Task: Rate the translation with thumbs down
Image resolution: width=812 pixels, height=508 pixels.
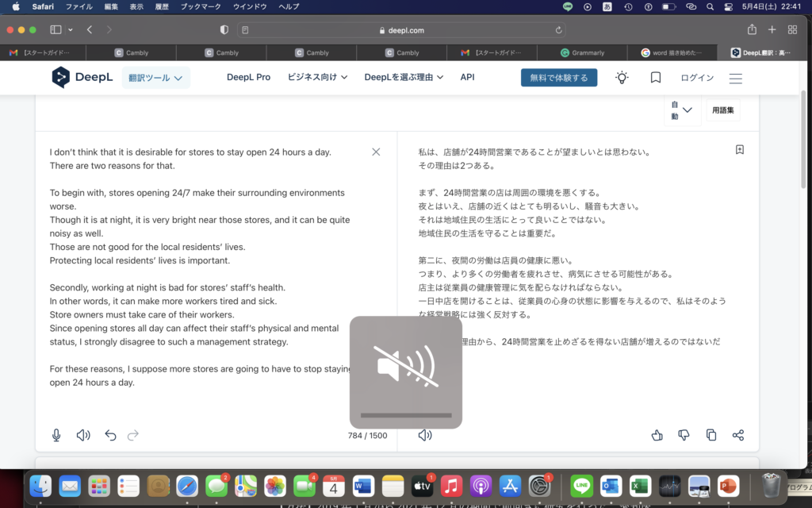Action: pos(684,435)
